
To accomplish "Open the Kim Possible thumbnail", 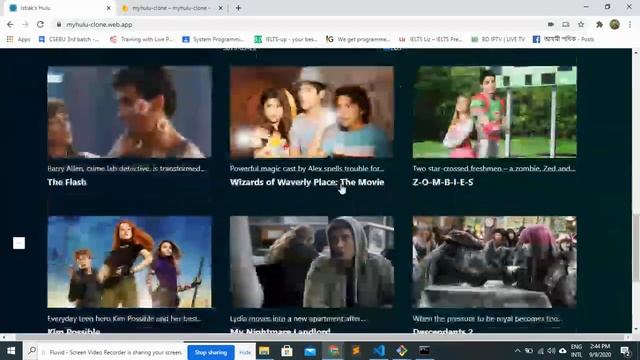I will [129, 262].
